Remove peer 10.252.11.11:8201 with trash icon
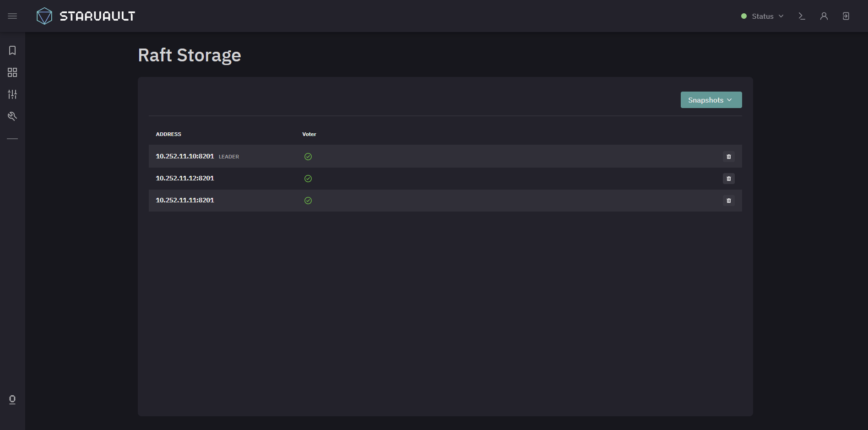Viewport: 868px width, 430px height. point(729,201)
